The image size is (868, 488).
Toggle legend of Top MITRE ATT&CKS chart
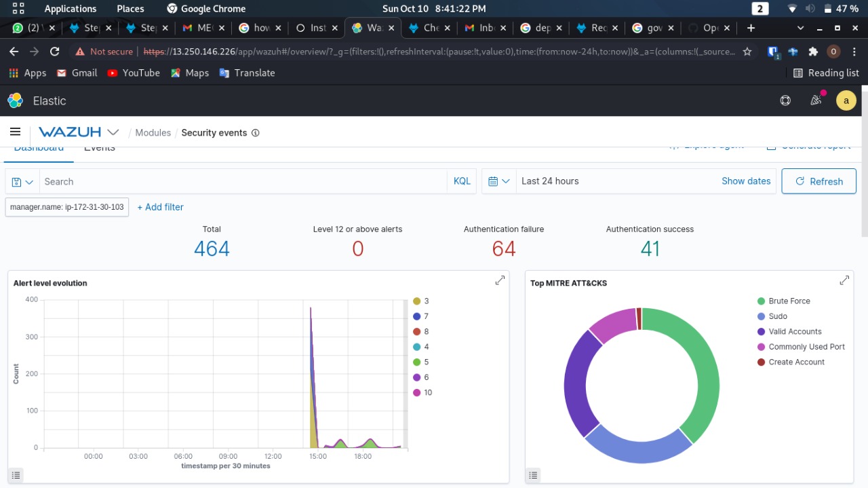click(534, 475)
